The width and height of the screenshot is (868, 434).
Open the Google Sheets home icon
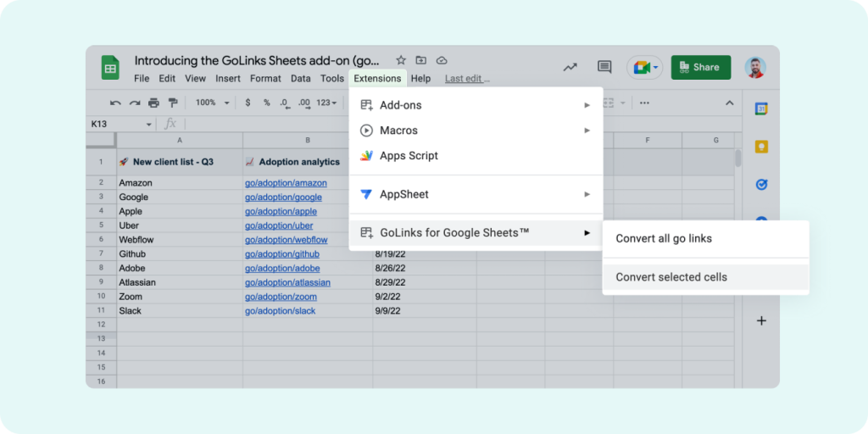tap(110, 68)
